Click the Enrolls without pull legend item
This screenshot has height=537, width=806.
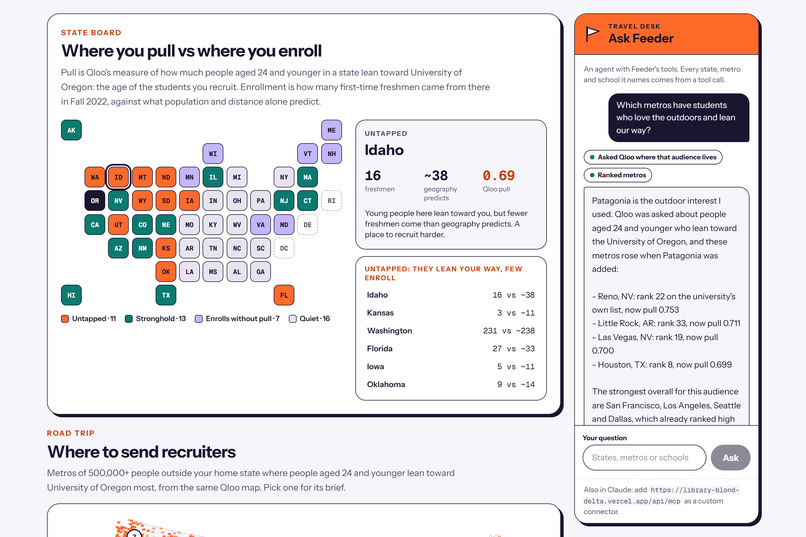tap(237, 319)
